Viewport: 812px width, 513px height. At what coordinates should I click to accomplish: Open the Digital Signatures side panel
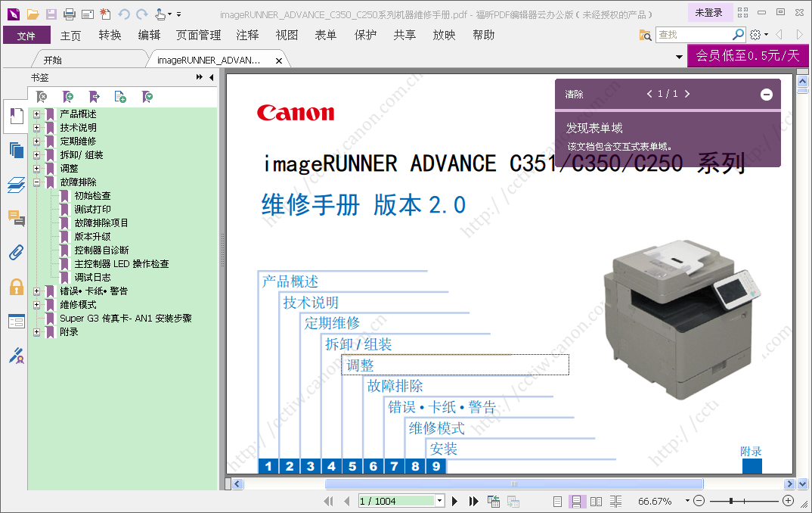point(16,356)
